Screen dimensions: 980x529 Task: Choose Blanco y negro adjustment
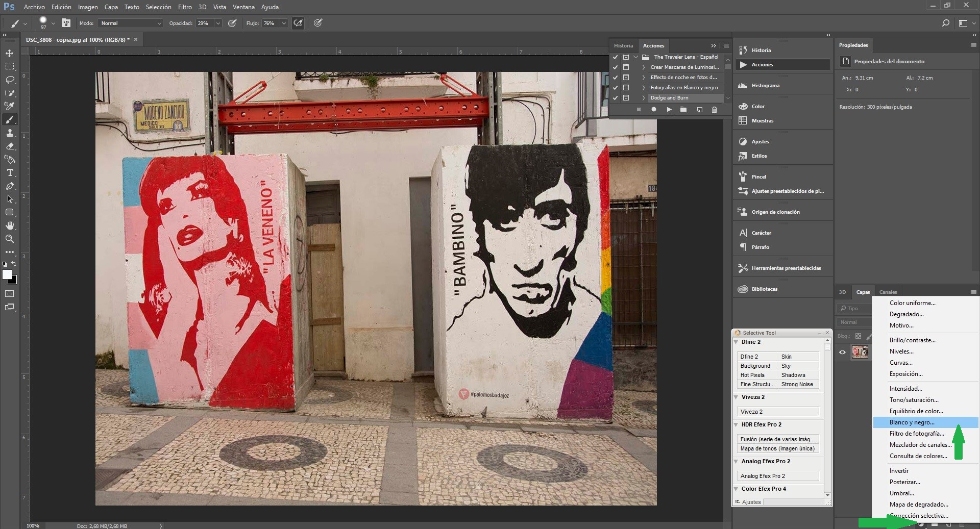coord(925,422)
